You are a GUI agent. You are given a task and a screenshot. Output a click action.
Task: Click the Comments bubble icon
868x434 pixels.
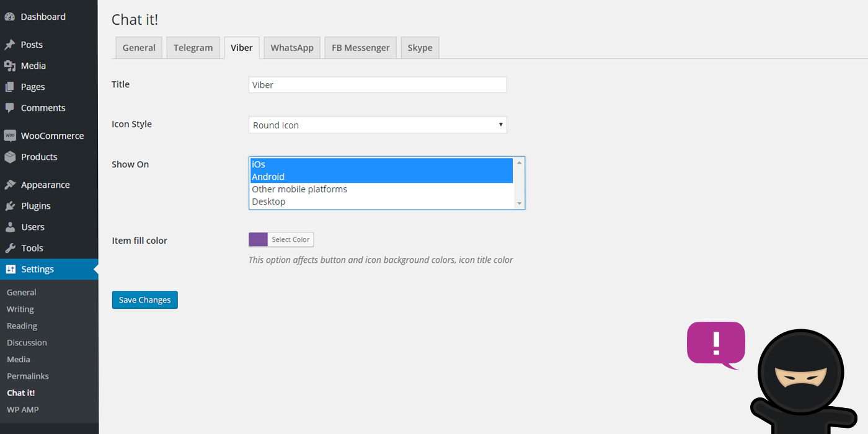click(10, 108)
